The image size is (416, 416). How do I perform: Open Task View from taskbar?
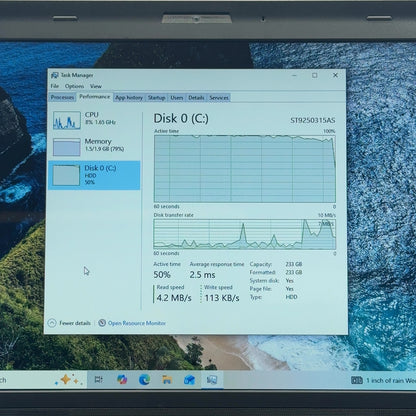click(x=99, y=380)
